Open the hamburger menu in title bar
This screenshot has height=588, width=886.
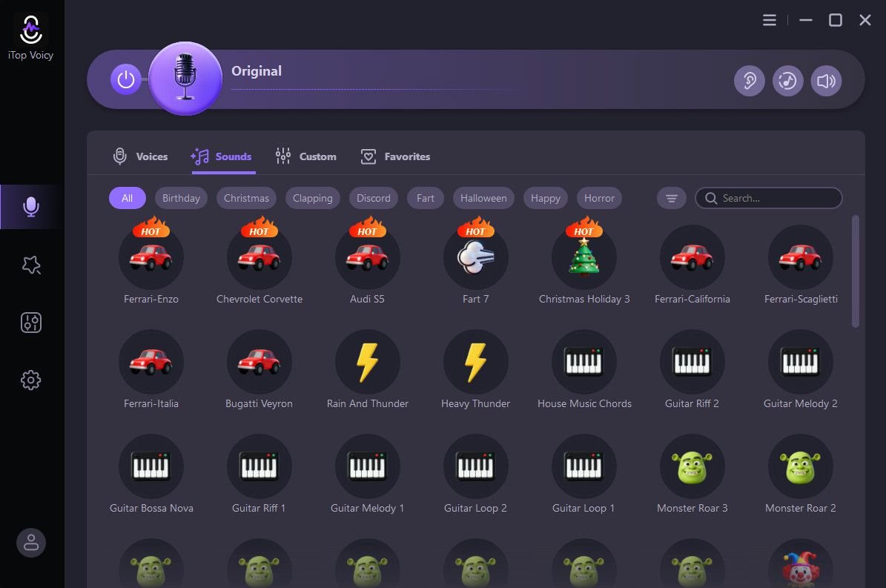click(x=770, y=20)
